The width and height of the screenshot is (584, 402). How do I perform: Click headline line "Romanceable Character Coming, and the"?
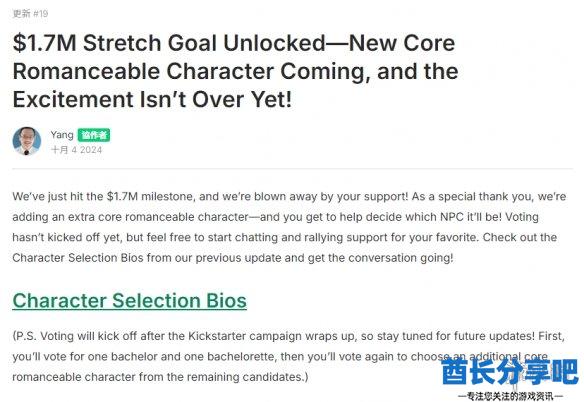(x=235, y=71)
